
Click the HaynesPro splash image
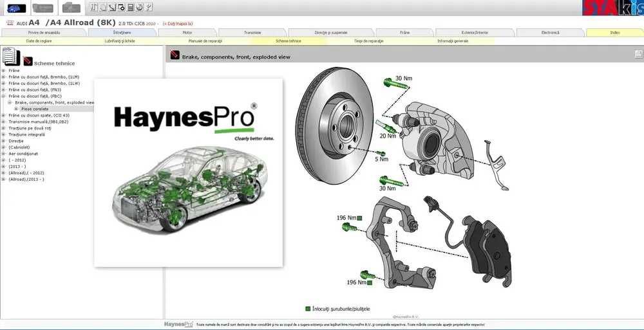pos(189,173)
